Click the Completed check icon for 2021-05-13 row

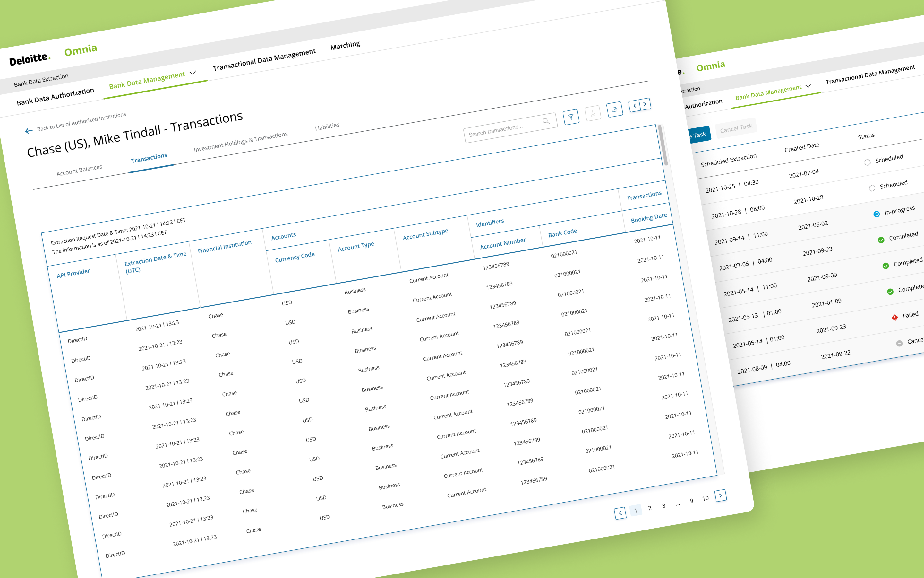(x=890, y=292)
